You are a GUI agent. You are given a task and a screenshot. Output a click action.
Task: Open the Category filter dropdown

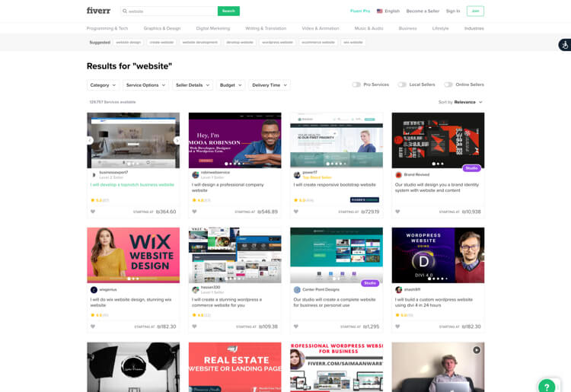(103, 85)
